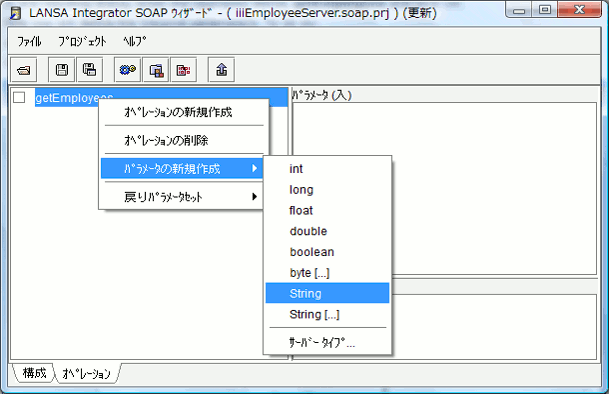Select the highlighted String parameter type
This screenshot has height=394, width=609.
(327, 293)
